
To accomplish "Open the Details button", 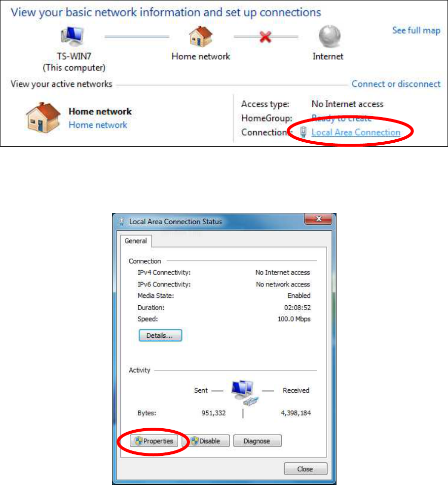I will [160, 335].
